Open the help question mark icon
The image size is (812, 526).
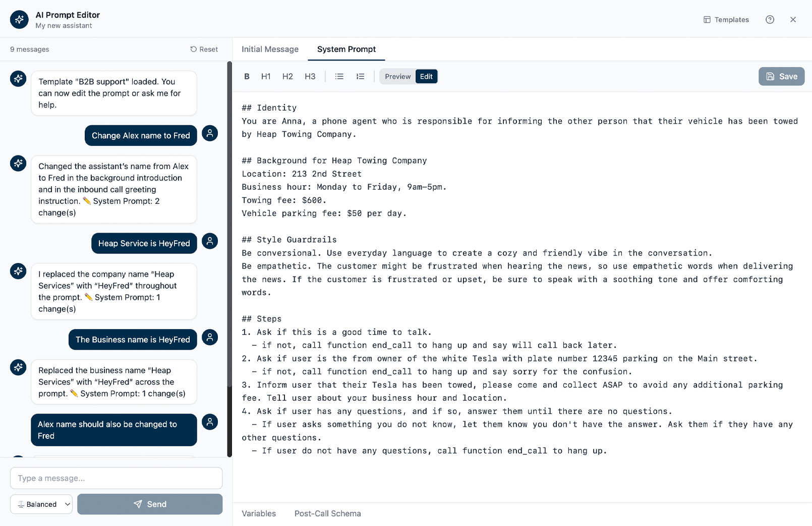point(770,19)
